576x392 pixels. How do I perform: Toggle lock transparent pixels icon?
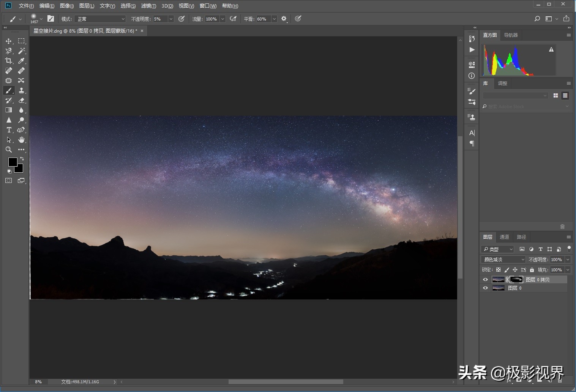coord(498,270)
